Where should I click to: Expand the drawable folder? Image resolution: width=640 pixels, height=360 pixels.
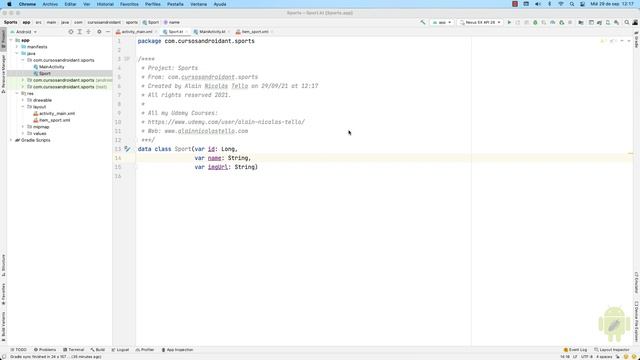point(23,100)
